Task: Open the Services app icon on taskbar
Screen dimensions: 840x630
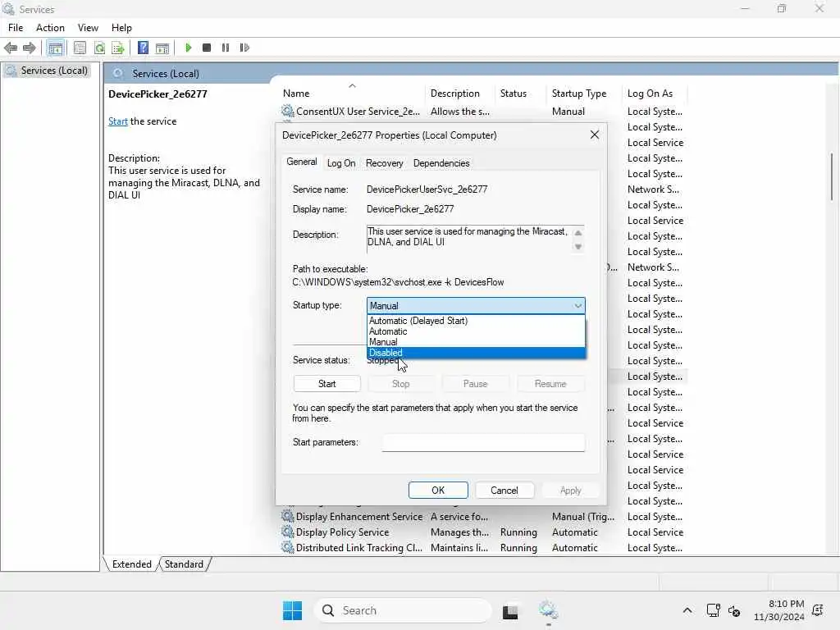Action: point(548,609)
